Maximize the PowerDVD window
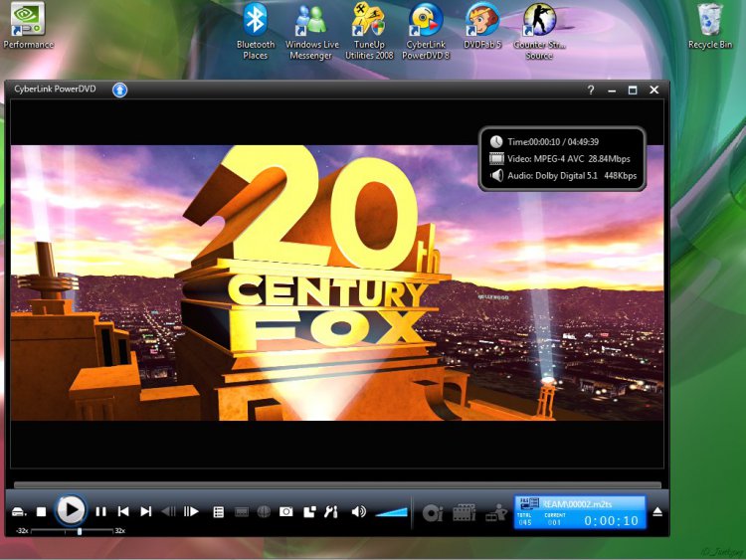The image size is (746, 560). 633,90
